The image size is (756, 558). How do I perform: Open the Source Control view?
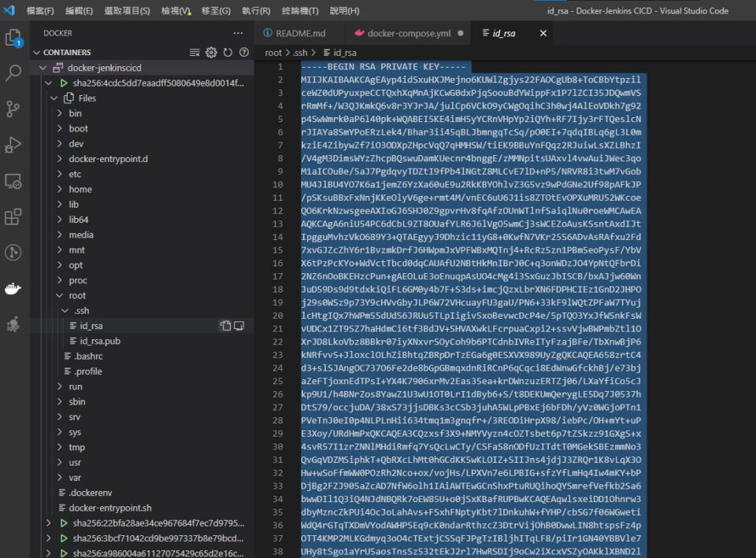pyautogui.click(x=13, y=109)
